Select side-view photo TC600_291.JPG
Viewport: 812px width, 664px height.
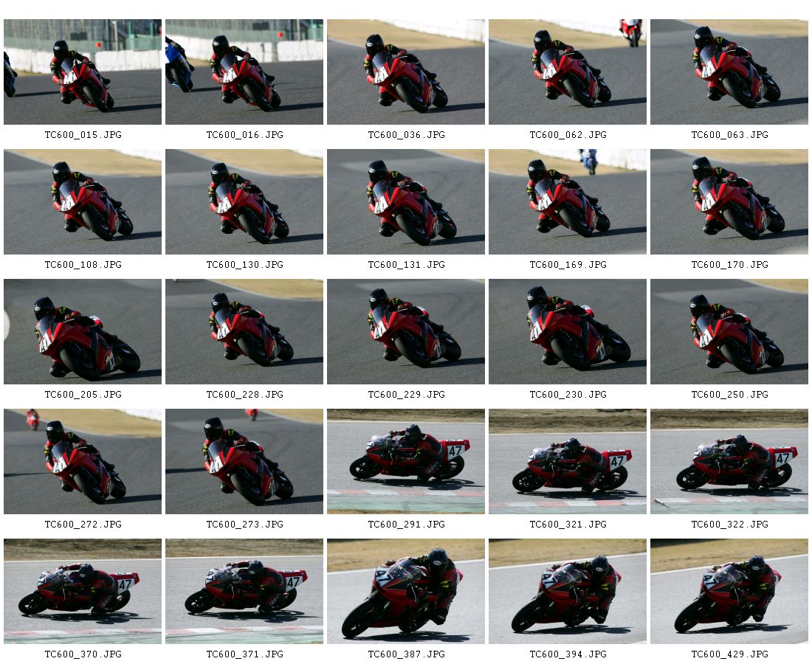[x=405, y=462]
